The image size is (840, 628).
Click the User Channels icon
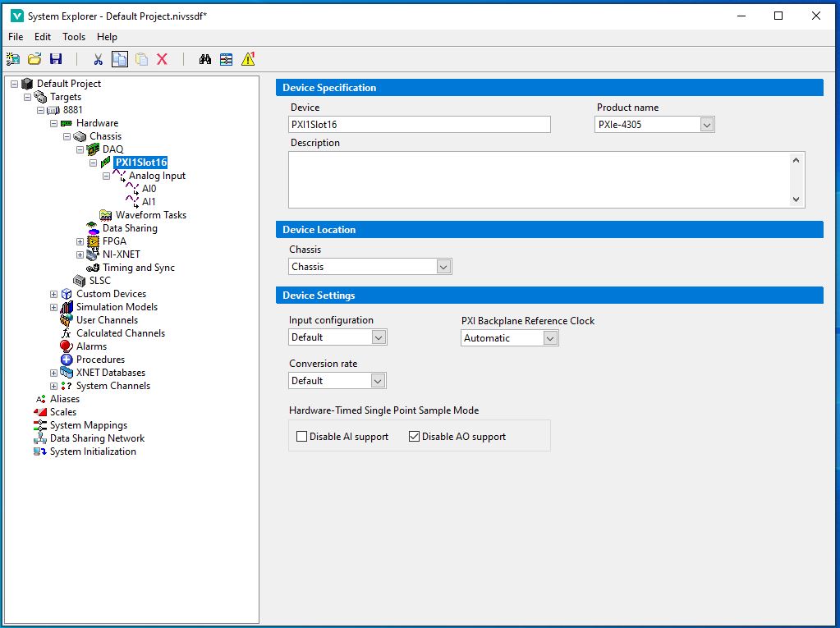[67, 320]
